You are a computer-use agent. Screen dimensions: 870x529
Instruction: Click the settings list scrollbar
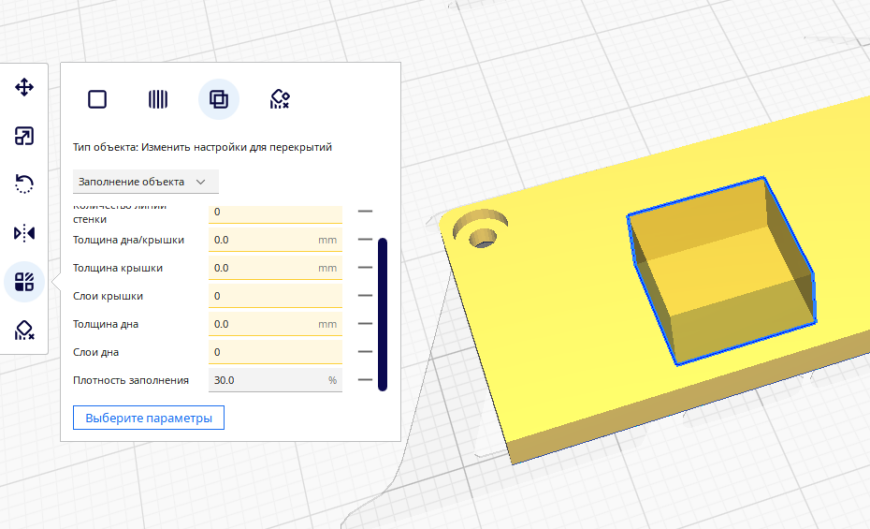(382, 315)
